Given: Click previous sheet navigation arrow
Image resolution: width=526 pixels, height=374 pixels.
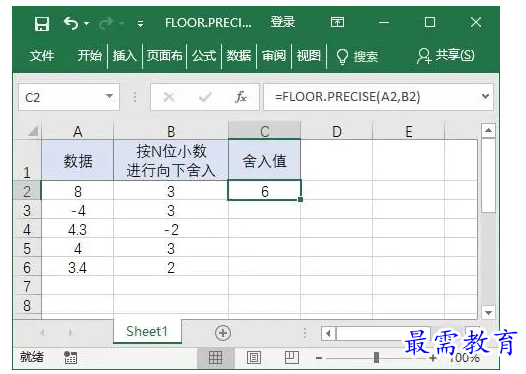Looking at the screenshot, I should [42, 333].
